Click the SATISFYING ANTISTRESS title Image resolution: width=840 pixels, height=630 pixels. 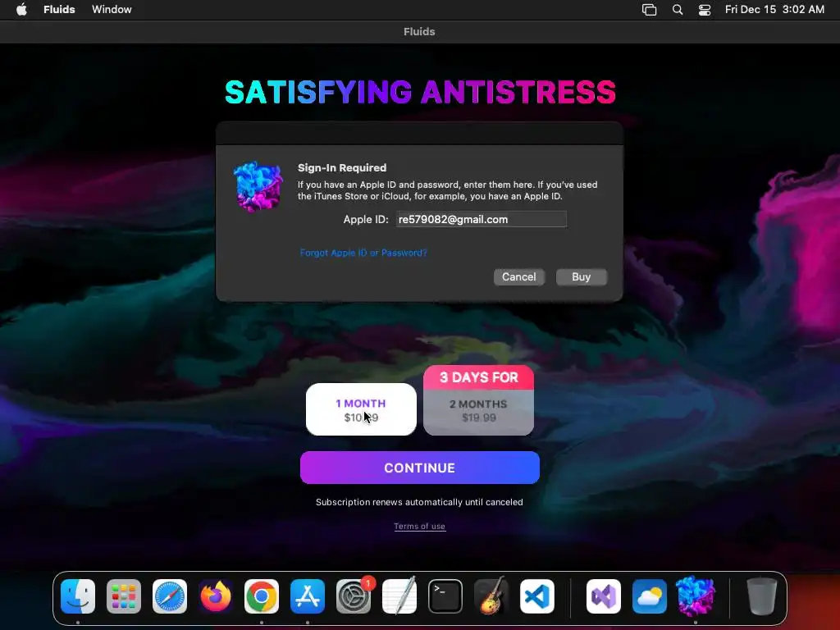pyautogui.click(x=420, y=92)
